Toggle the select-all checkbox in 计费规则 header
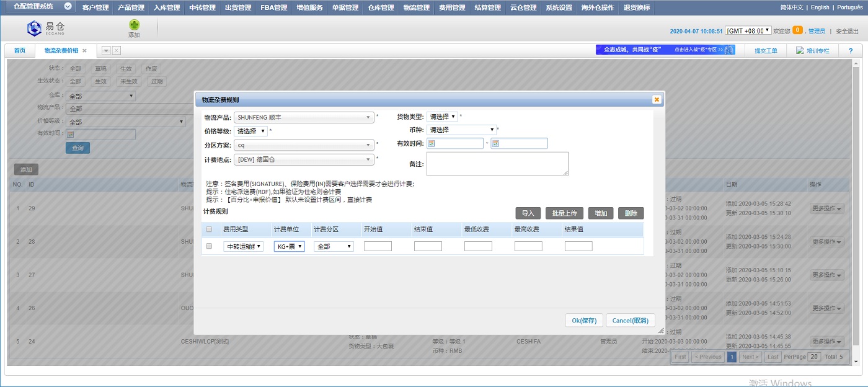The width and height of the screenshot is (868, 387). pos(209,229)
